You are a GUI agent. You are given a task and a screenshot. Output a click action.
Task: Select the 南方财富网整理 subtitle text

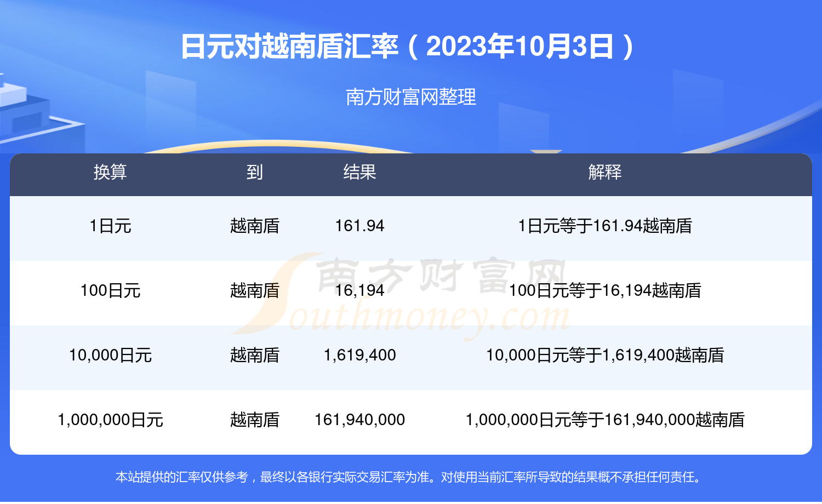coord(411,97)
